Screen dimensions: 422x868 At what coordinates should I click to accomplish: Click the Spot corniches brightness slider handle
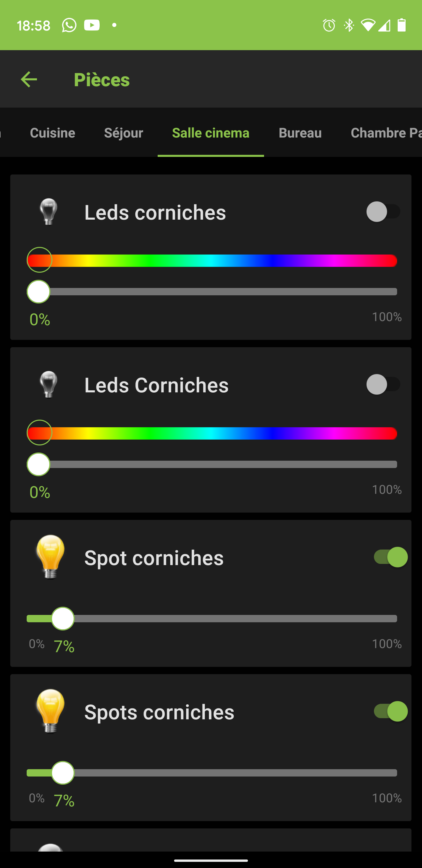(x=63, y=619)
